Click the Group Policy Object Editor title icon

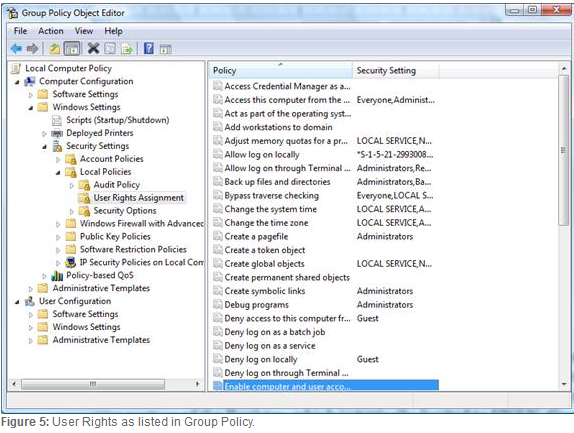13,13
